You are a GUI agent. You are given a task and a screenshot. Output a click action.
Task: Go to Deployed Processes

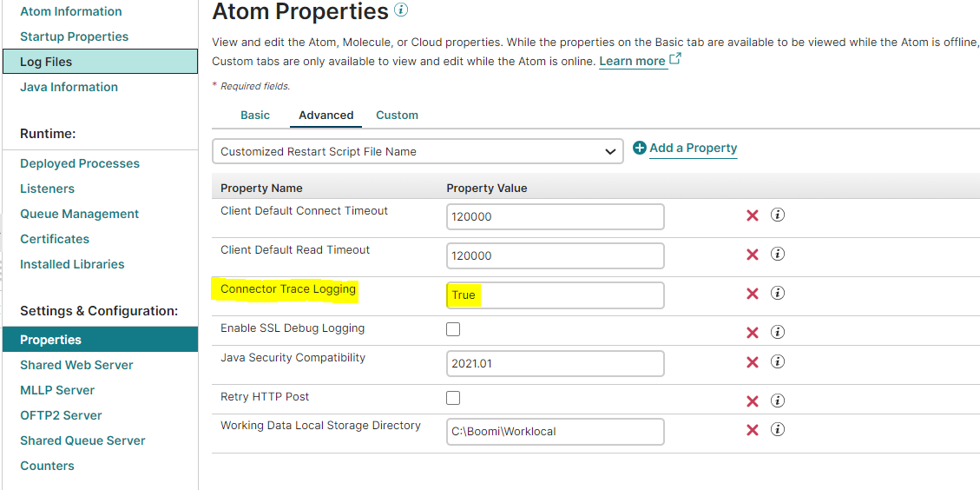tap(80, 163)
